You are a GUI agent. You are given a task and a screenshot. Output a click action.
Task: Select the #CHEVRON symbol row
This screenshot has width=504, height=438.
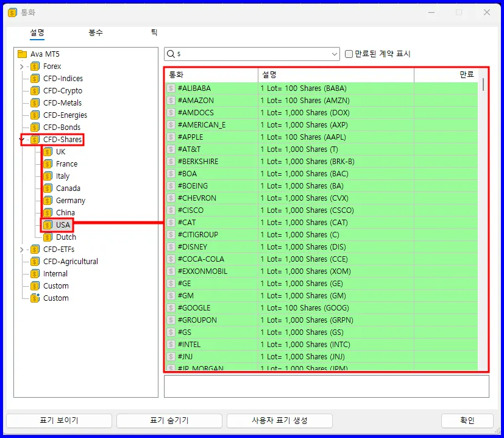(322, 198)
